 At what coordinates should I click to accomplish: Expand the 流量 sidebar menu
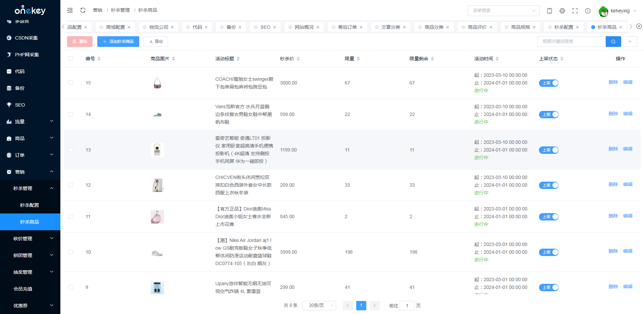click(x=30, y=121)
